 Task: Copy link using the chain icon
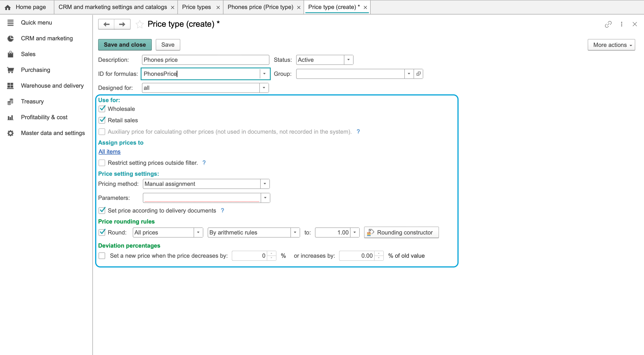pos(608,24)
